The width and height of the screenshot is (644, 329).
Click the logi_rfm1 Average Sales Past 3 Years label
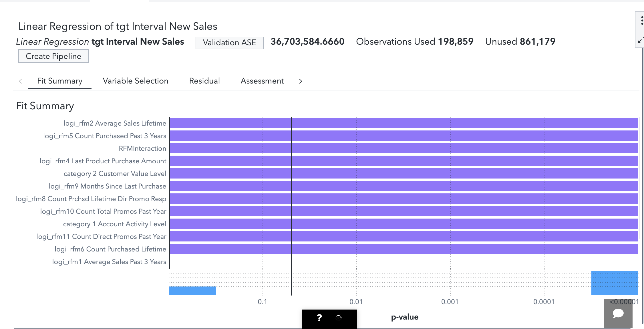[109, 262]
